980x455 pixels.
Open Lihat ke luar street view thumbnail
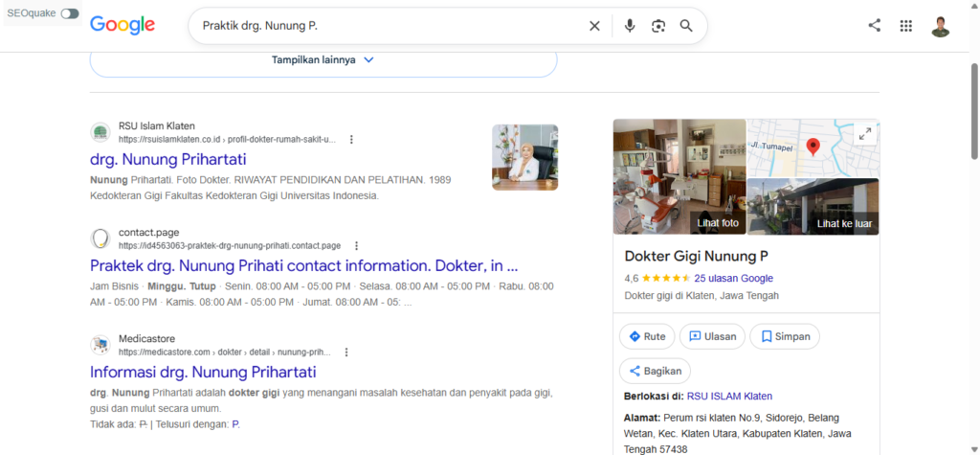(813, 207)
